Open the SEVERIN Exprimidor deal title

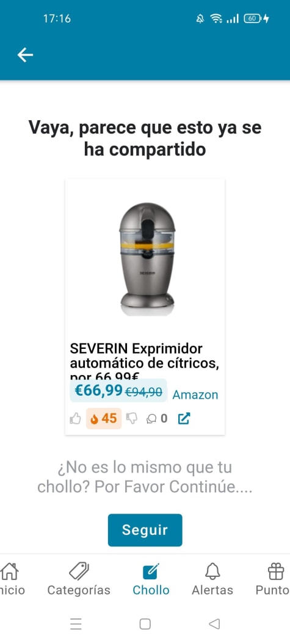point(144,360)
